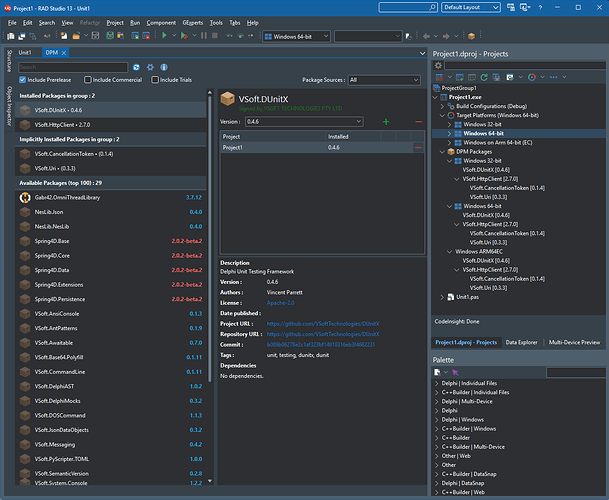Open the Apache-2.0 license link

coord(280,303)
